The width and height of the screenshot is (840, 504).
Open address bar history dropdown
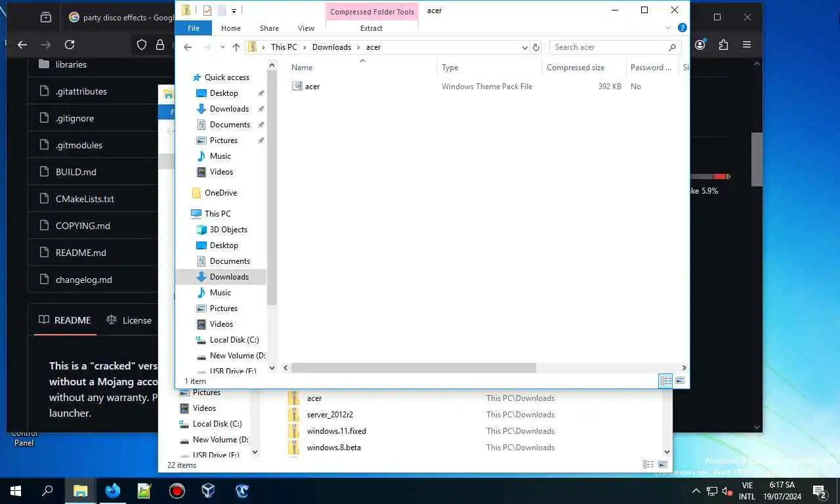coord(524,47)
